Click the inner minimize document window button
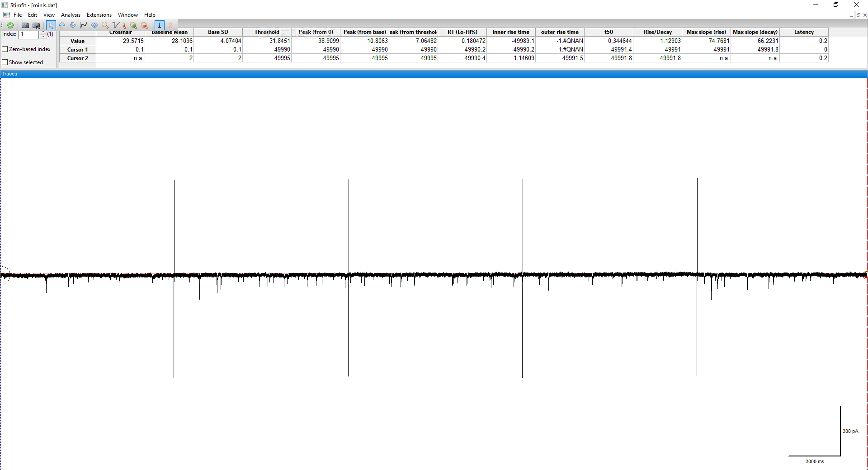The height and width of the screenshot is (470, 868). (x=852, y=15)
